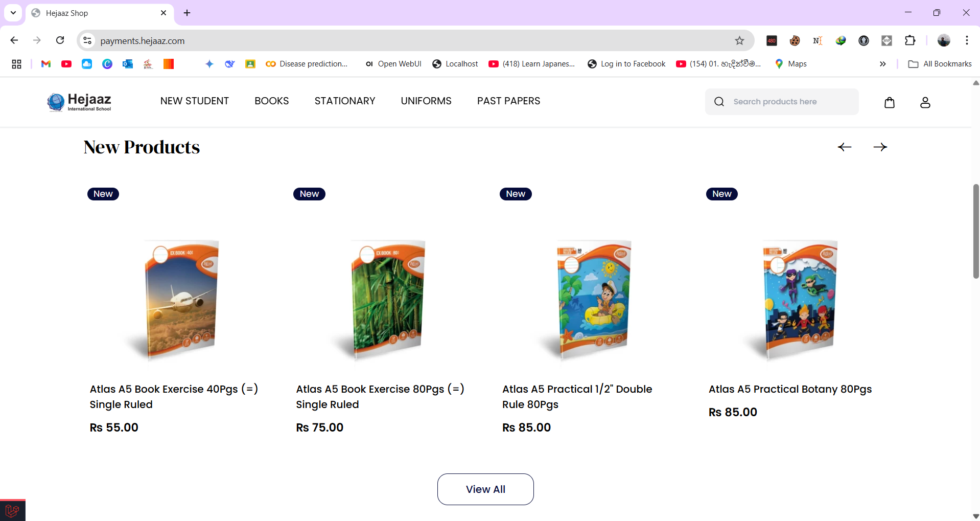Expand the tab search dropdown arrow
The image size is (980, 521).
[13, 13]
